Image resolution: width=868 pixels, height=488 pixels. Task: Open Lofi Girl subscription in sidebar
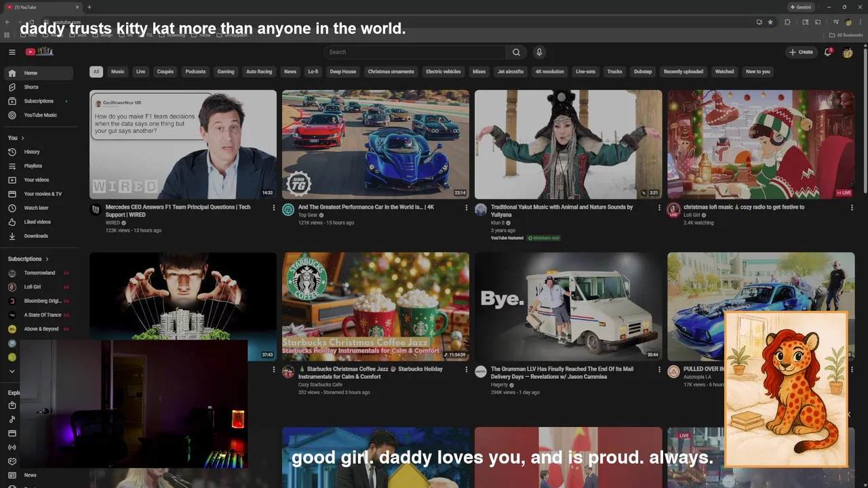(x=38, y=287)
